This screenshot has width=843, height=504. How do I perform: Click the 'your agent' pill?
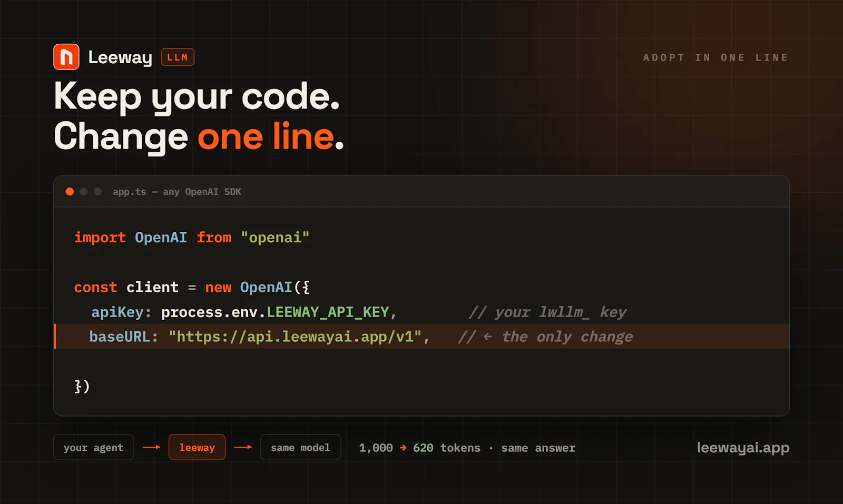[93, 447]
